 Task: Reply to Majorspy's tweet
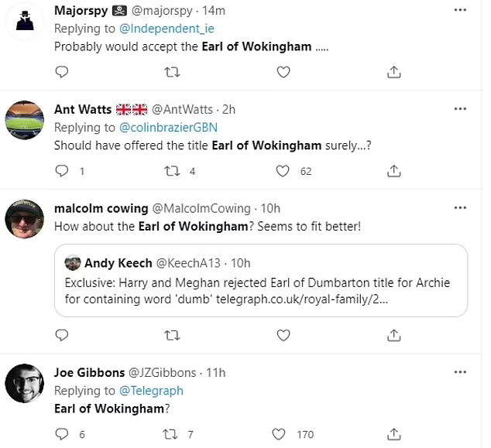(63, 72)
